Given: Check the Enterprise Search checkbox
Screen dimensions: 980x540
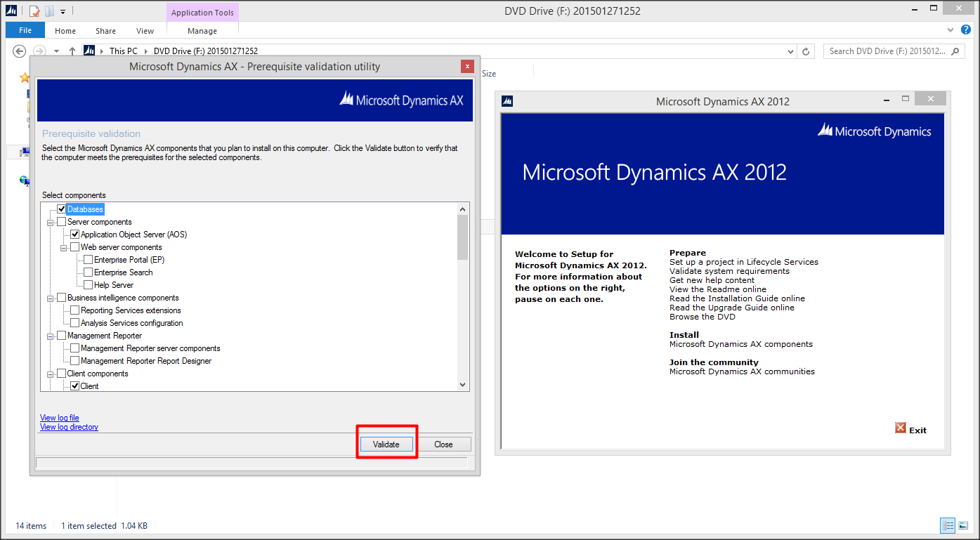Looking at the screenshot, I should pos(88,272).
